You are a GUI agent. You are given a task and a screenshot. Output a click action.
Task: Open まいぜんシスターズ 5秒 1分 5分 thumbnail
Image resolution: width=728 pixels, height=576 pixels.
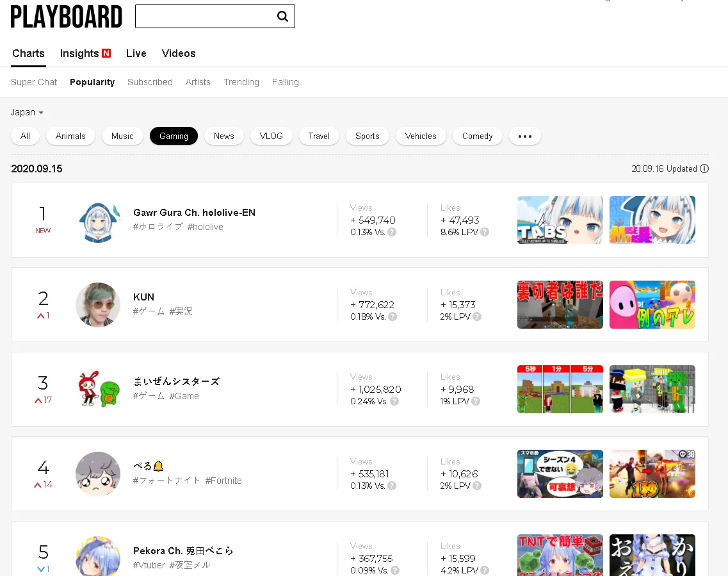pyautogui.click(x=560, y=390)
